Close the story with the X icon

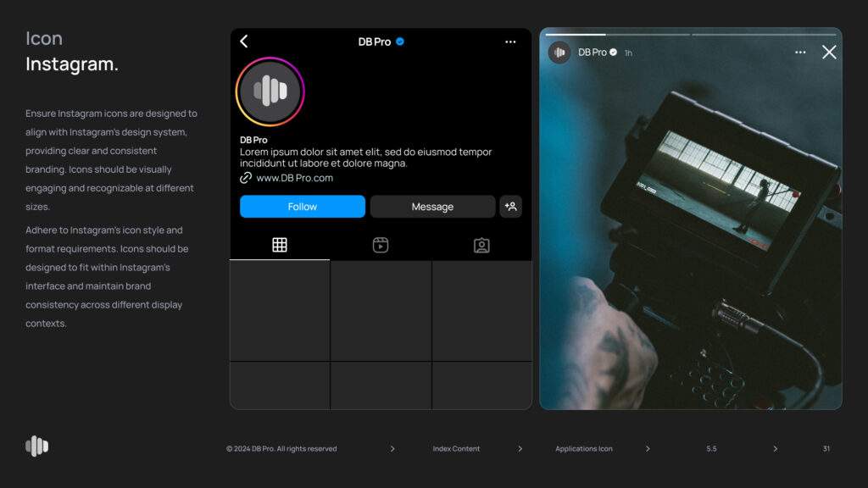(829, 53)
